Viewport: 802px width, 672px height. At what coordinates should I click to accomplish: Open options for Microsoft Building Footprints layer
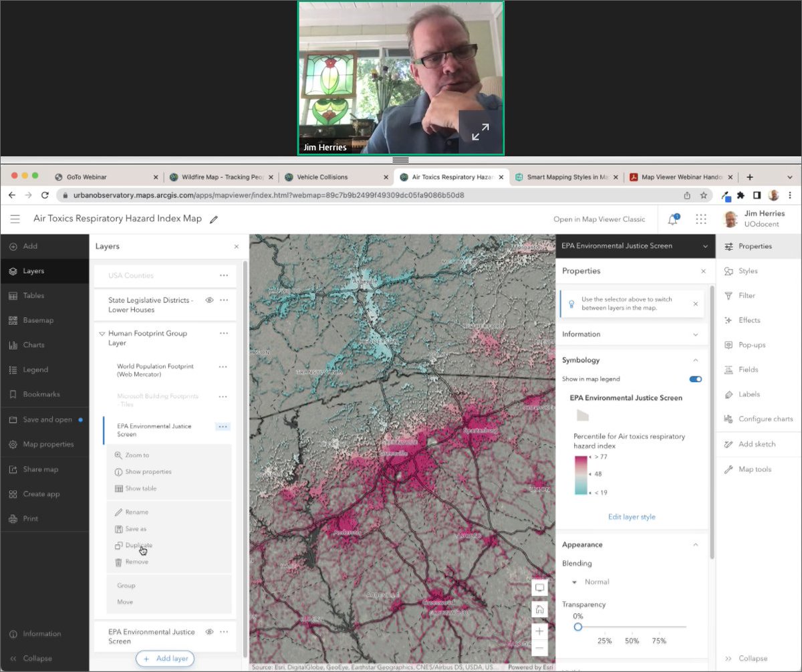click(223, 397)
